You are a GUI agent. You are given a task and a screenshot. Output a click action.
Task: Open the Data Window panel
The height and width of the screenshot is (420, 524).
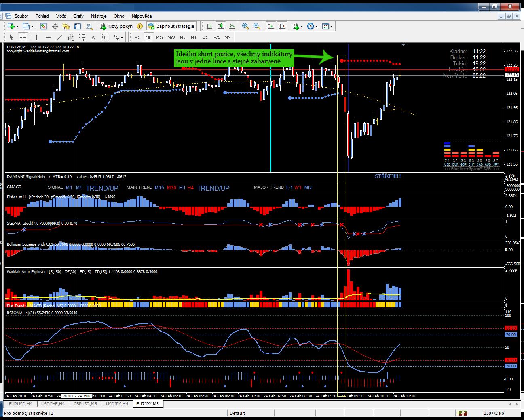[55, 26]
